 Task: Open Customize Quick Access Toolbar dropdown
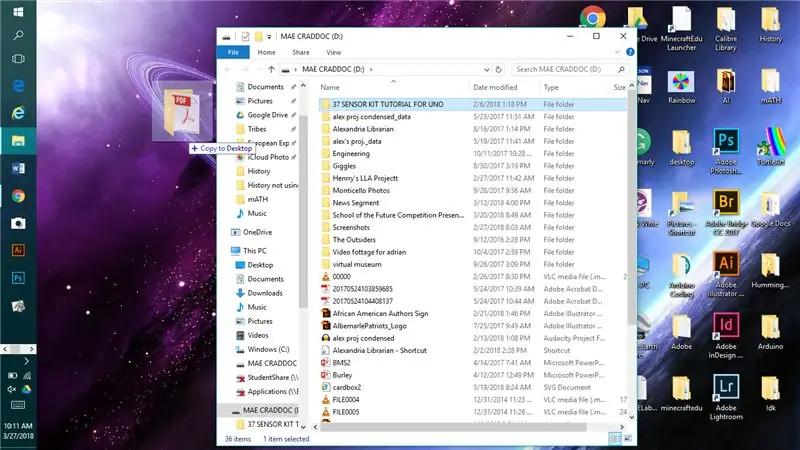[269, 37]
